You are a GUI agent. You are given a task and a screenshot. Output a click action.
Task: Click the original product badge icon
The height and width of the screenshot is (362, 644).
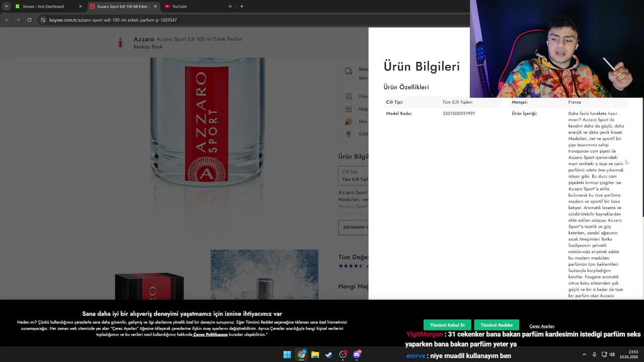tap(349, 134)
